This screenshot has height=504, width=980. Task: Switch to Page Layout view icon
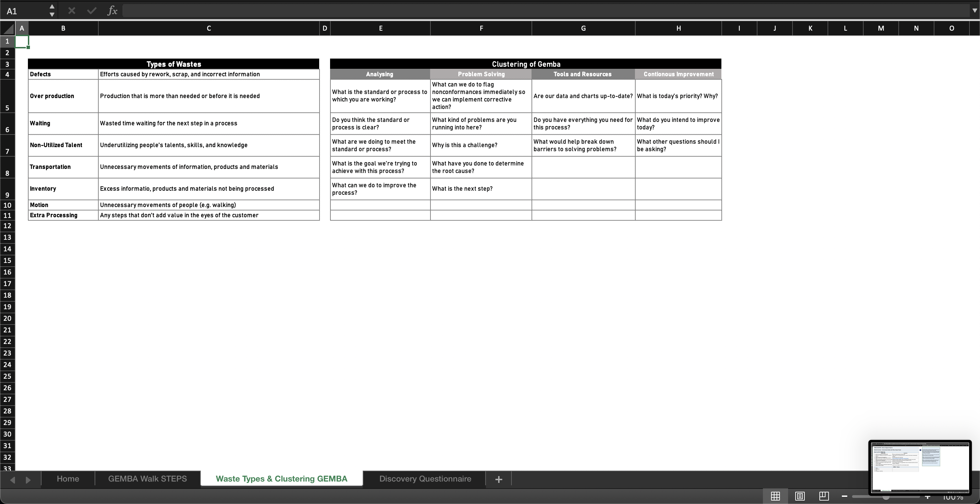pyautogui.click(x=800, y=496)
